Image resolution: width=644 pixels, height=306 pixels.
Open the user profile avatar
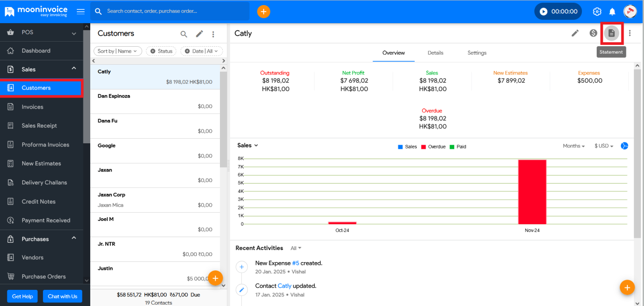(x=630, y=11)
